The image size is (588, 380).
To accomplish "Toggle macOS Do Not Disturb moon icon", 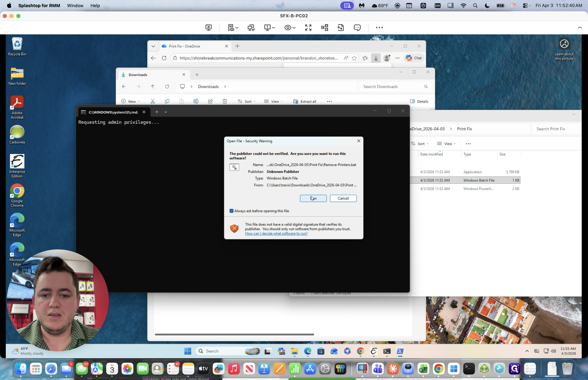I will click(x=487, y=5).
